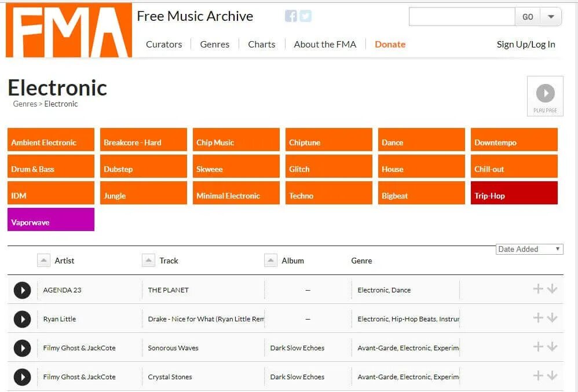
Task: Sort by Album using arrow button
Action: [270, 261]
